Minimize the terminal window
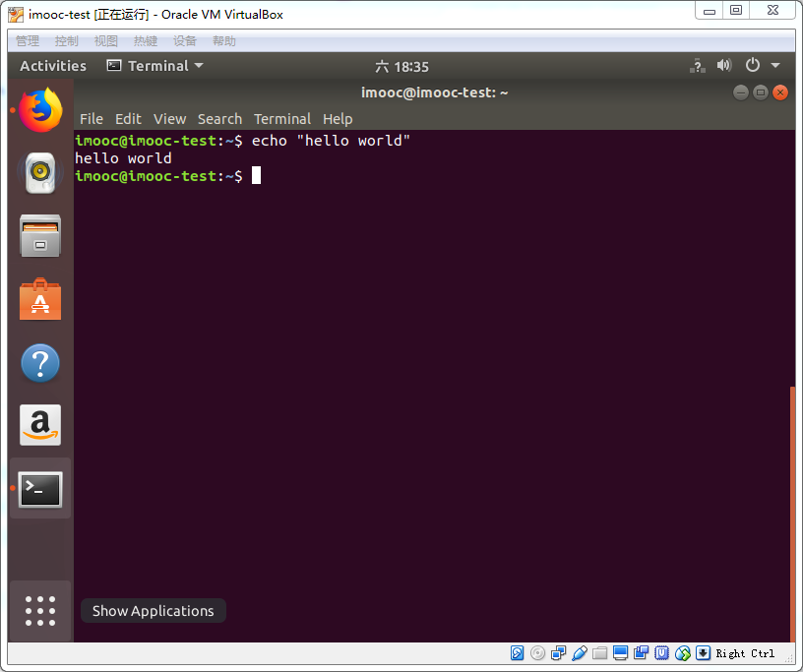 tap(741, 92)
